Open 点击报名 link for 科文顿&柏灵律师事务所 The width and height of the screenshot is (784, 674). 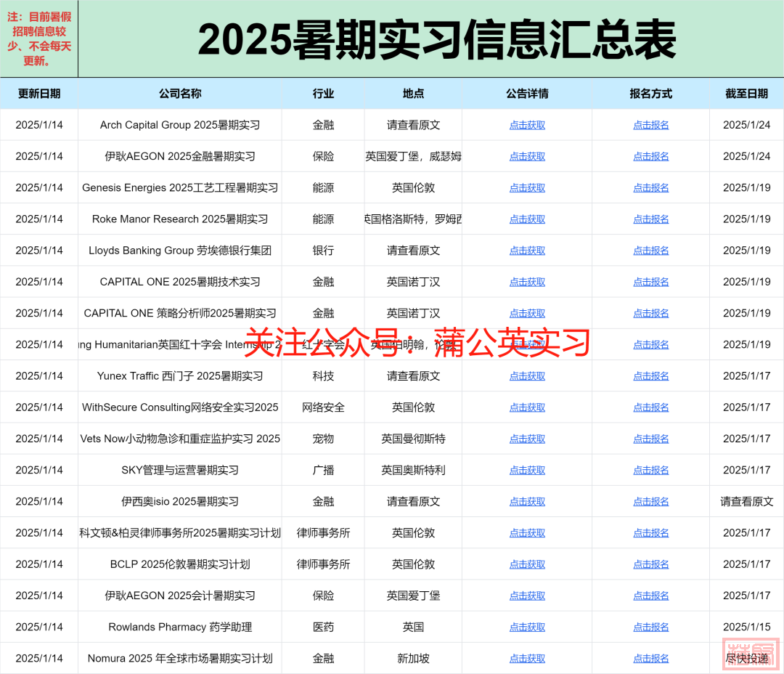[x=650, y=533]
